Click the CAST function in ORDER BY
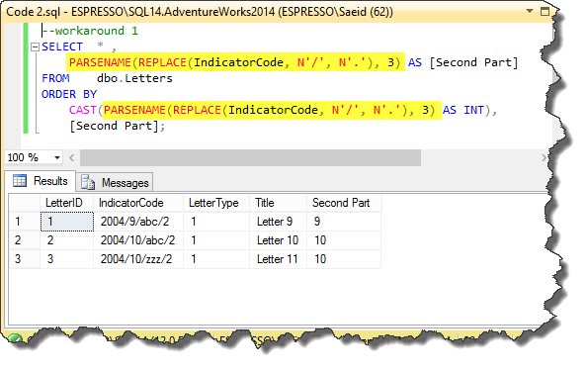 point(82,110)
